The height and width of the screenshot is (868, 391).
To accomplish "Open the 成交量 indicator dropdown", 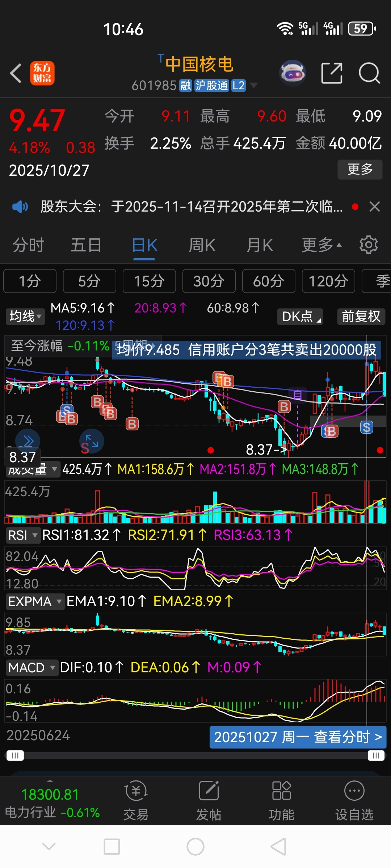I will pos(33,469).
